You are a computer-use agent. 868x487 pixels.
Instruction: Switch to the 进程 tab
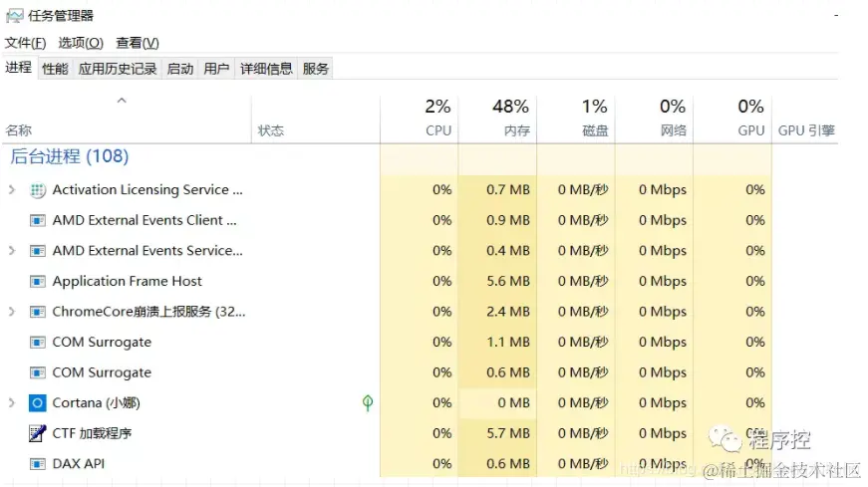19,68
